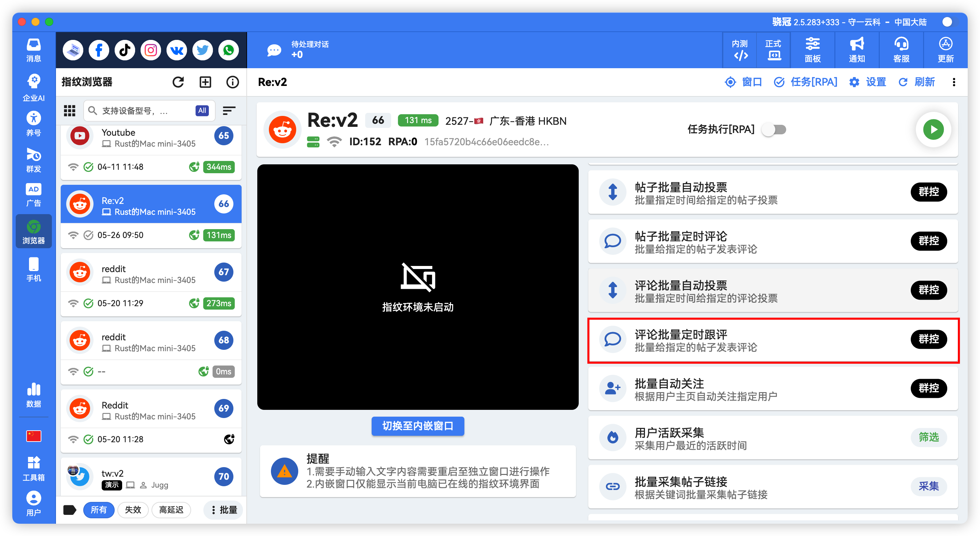
Task: Open the 群发 mass-send sidebar section
Action: 33,160
